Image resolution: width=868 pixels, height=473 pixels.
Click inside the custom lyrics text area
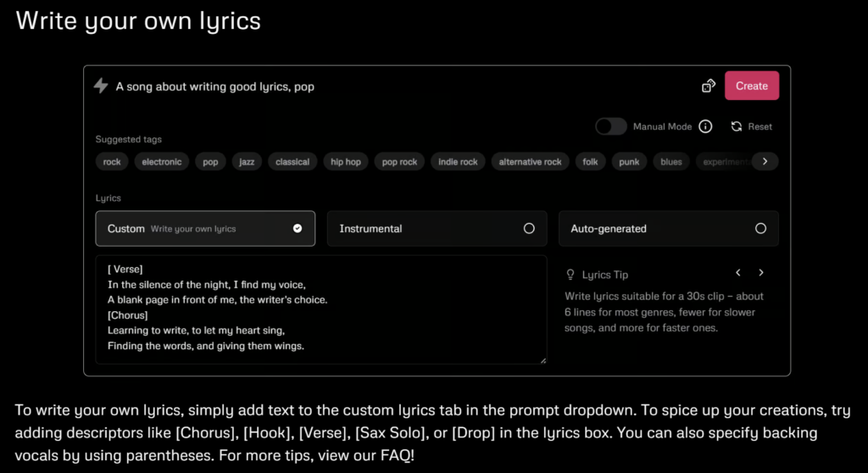click(321, 309)
